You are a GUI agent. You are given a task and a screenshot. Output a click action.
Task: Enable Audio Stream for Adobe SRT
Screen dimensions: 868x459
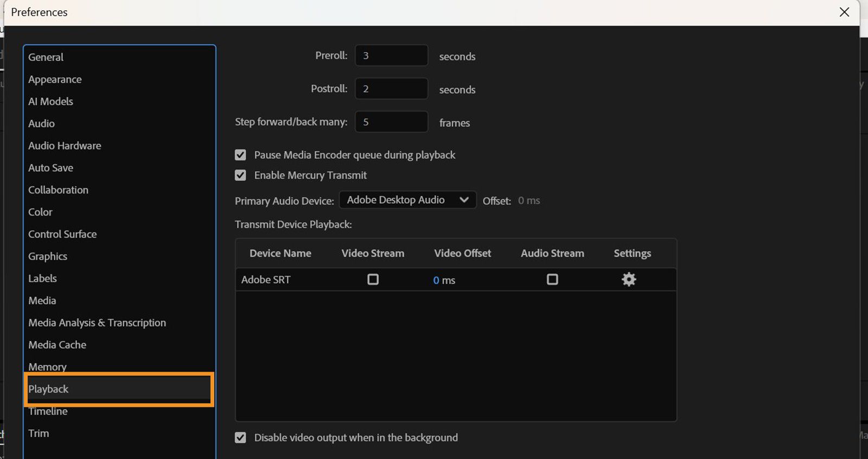click(x=552, y=280)
